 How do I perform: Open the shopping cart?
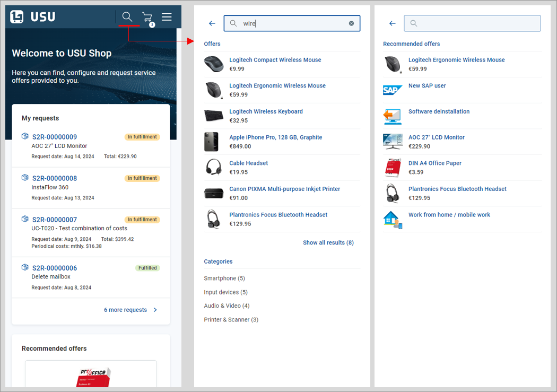147,18
